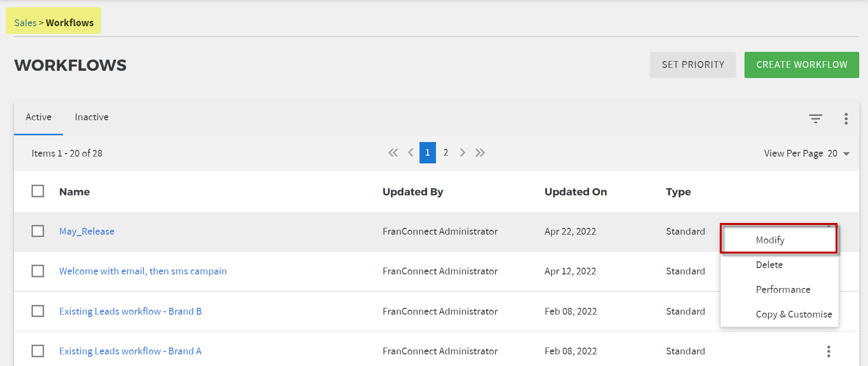Go to first page using double left arrows
This screenshot has width=868, height=366.
pyautogui.click(x=393, y=153)
